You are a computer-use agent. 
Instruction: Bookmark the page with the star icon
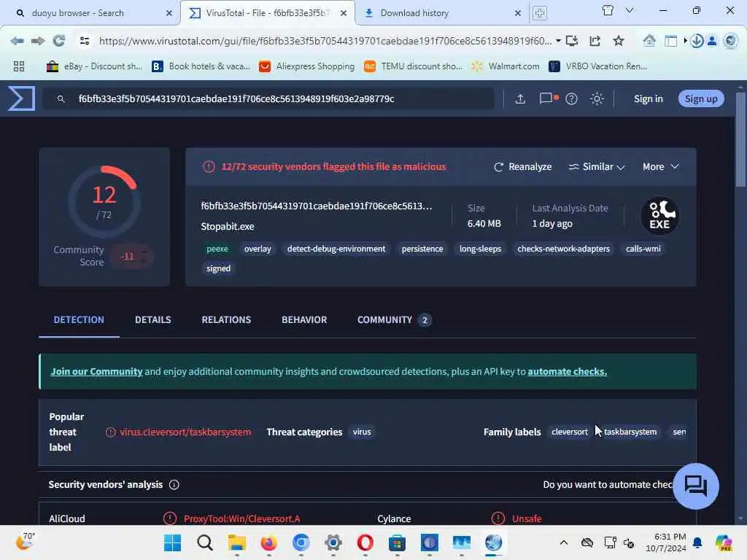point(619,41)
